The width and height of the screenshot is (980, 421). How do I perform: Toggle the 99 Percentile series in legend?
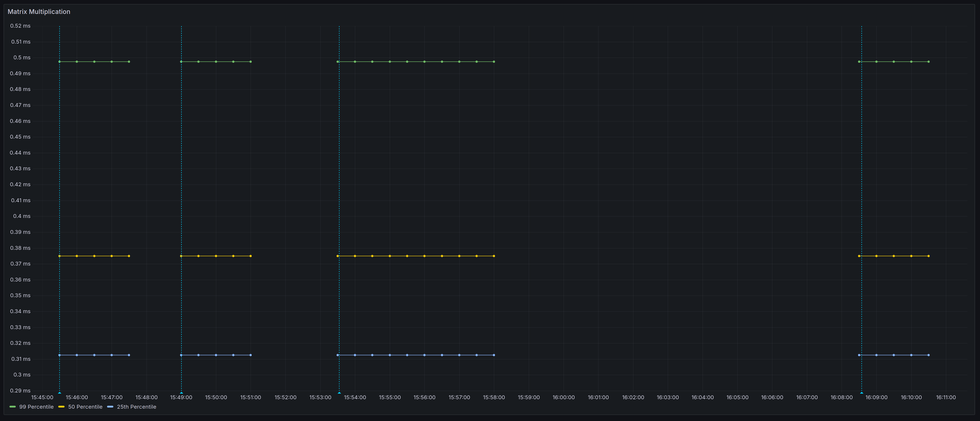coord(36,407)
